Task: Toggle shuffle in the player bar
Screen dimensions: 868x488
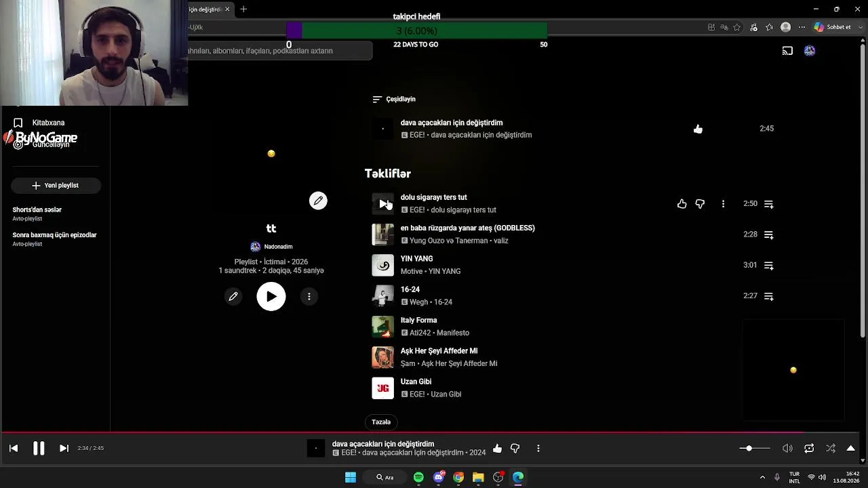Action: pos(831,448)
